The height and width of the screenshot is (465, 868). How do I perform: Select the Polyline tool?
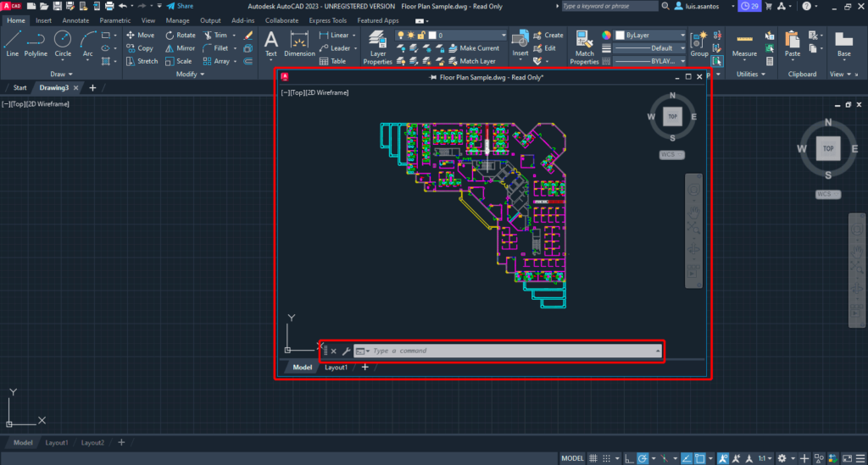(x=36, y=44)
